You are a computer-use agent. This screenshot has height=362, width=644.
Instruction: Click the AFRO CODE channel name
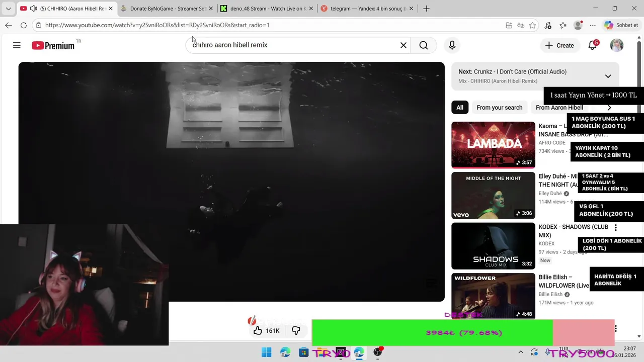point(552,143)
